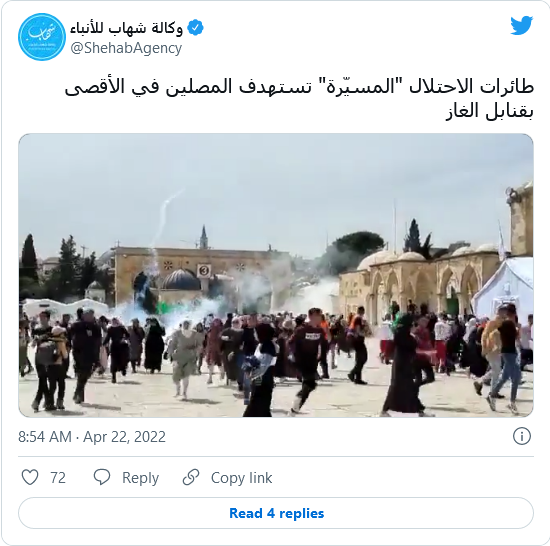Image resolution: width=550 pixels, height=546 pixels.
Task: Open the @ShehabAgency handle link
Action: 126,48
